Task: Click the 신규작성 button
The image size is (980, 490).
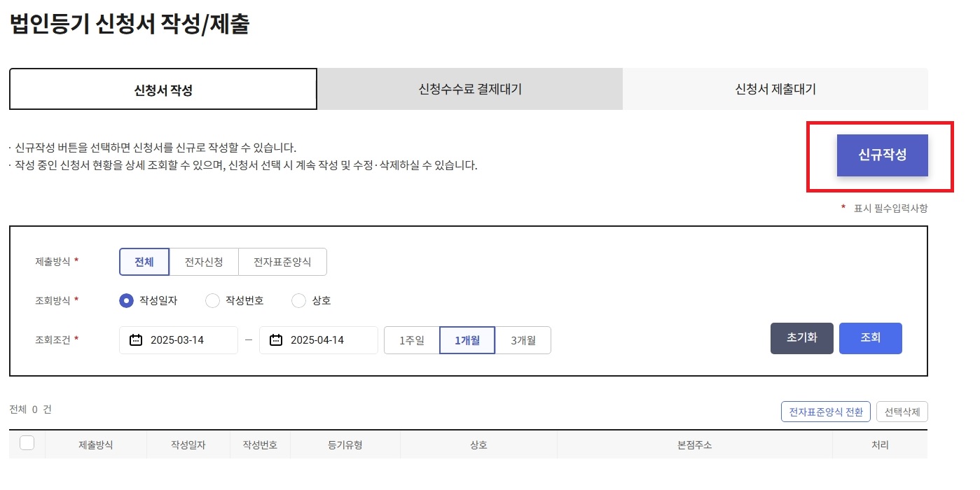Action: [881, 155]
